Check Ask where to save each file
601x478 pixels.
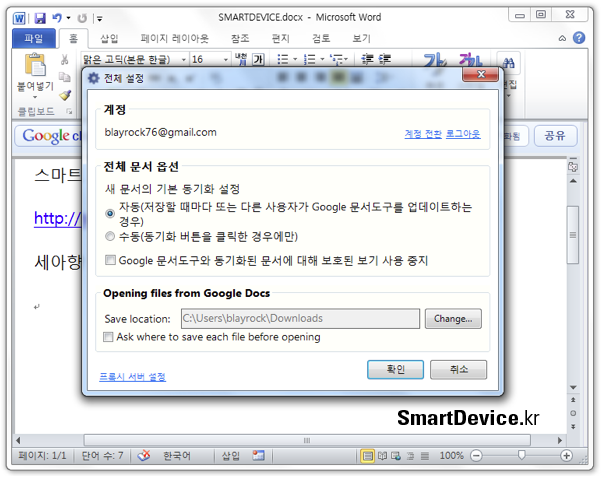(x=108, y=337)
